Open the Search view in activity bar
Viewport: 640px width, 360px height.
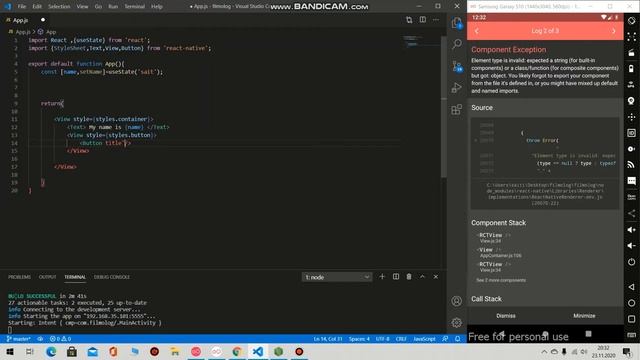[457, 44]
